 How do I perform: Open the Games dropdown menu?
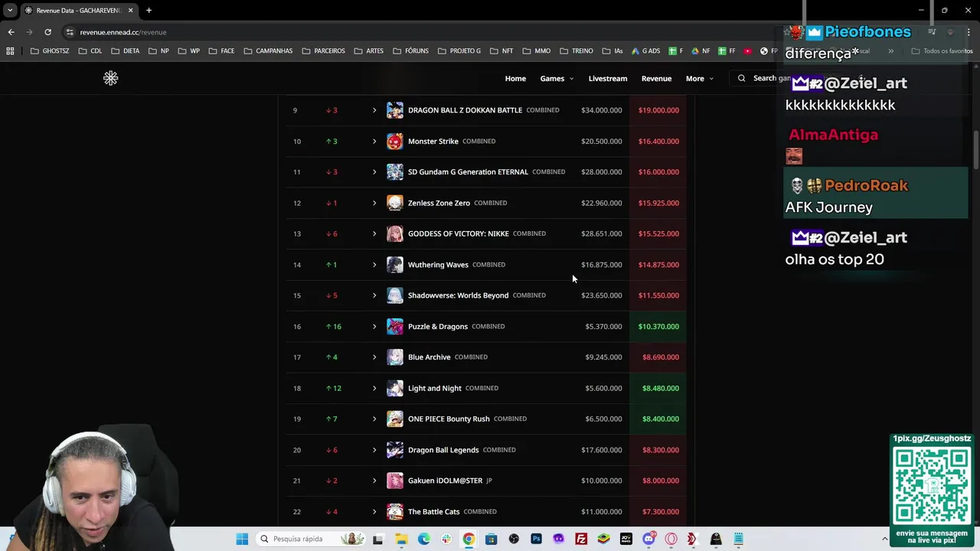point(557,78)
